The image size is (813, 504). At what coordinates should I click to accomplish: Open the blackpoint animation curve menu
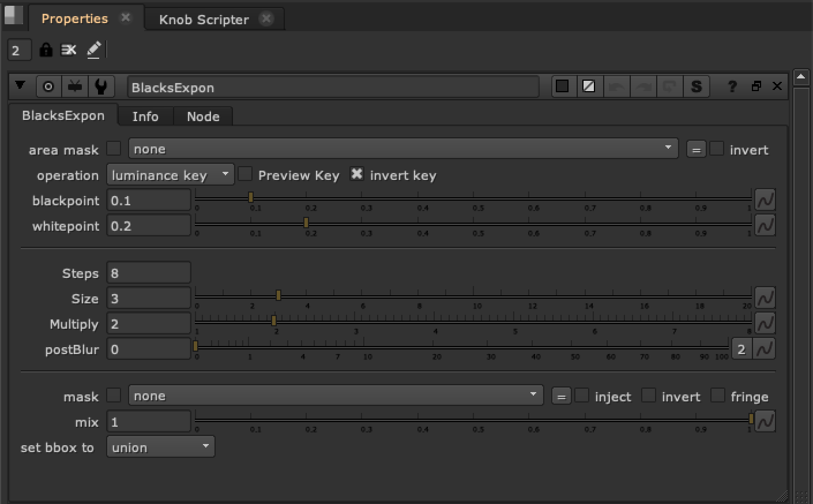pos(765,200)
